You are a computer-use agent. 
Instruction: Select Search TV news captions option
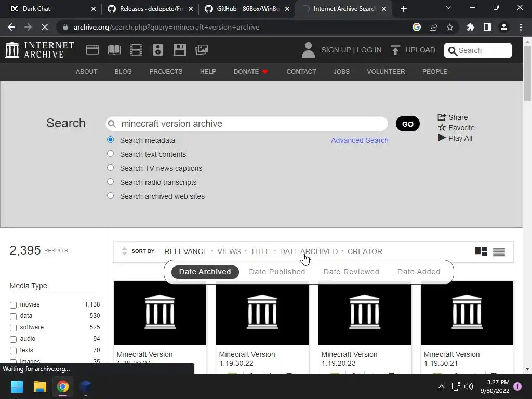click(110, 168)
